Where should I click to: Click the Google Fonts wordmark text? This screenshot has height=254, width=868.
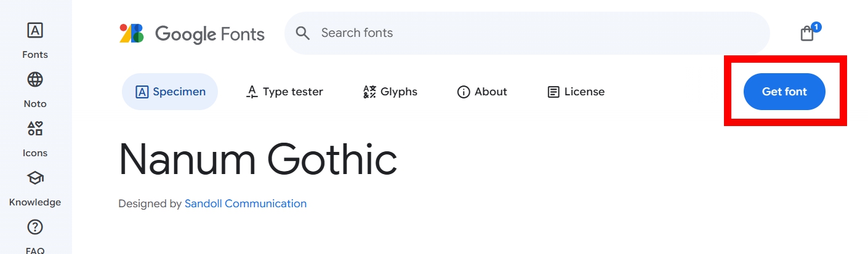pyautogui.click(x=210, y=34)
